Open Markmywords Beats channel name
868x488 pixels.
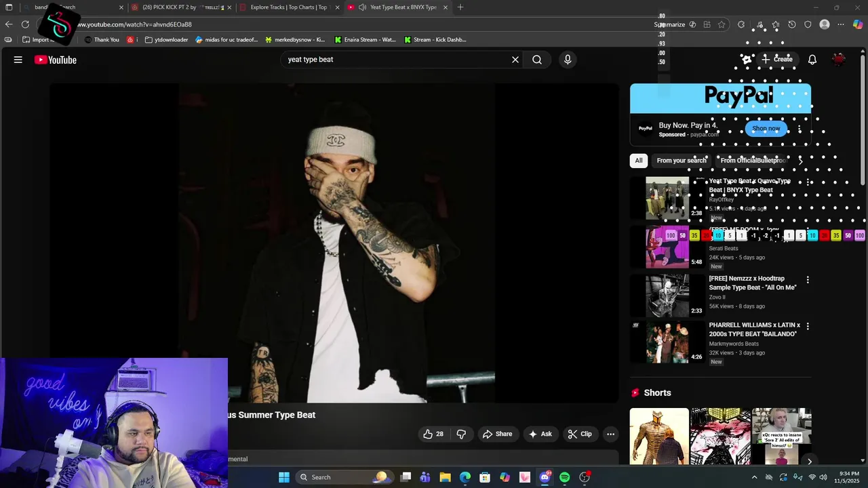[734, 344]
